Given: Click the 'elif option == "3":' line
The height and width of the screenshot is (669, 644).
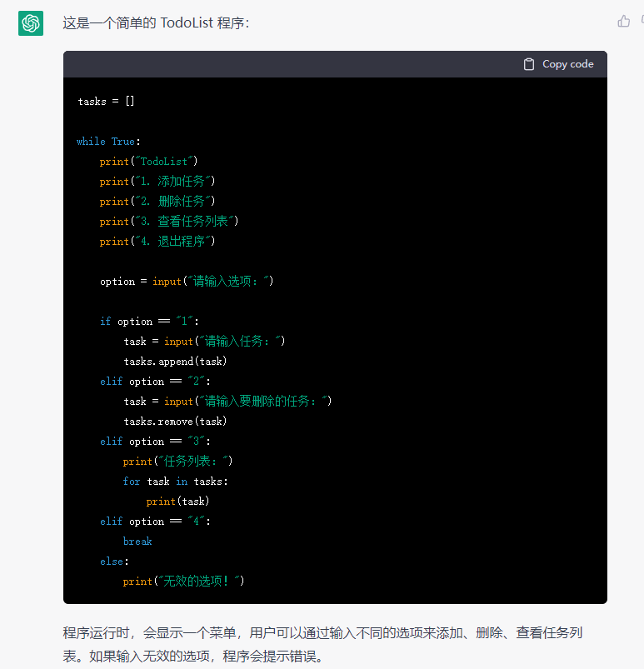Looking at the screenshot, I should click(155, 442).
